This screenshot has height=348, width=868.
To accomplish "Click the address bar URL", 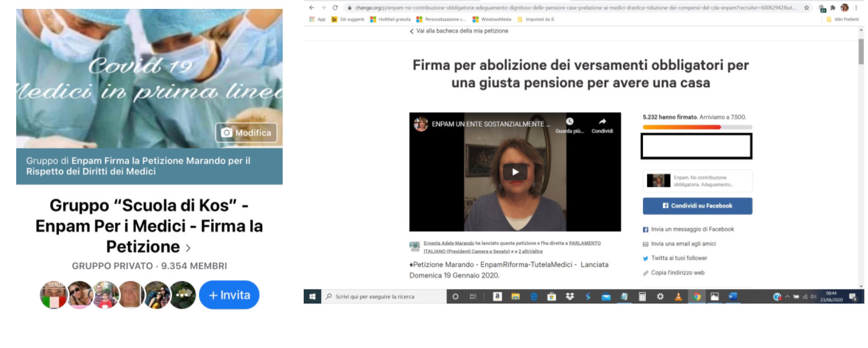I will pos(574,8).
